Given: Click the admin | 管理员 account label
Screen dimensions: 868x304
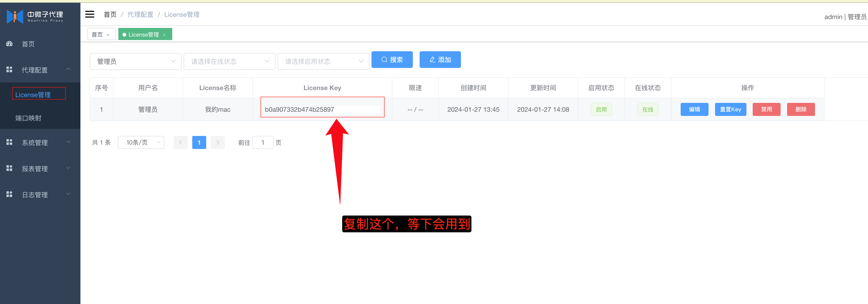Looking at the screenshot, I should [845, 17].
